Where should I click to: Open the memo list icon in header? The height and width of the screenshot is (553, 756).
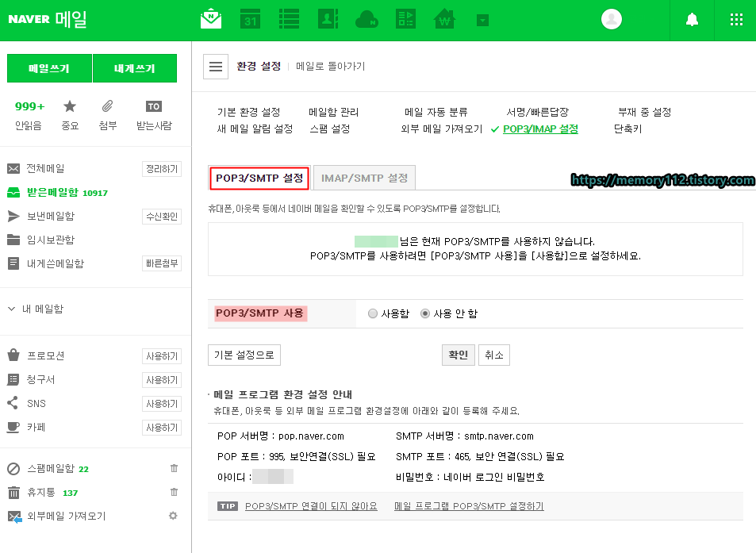pyautogui.click(x=290, y=19)
